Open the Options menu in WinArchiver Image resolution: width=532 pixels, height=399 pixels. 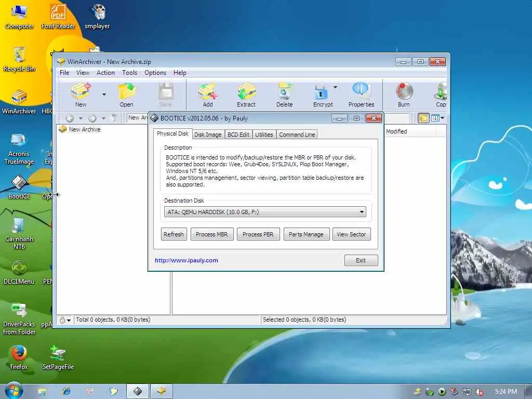click(155, 73)
